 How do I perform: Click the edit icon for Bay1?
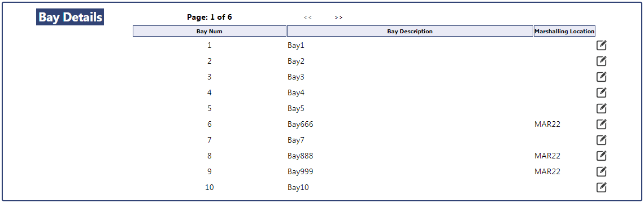click(x=601, y=45)
